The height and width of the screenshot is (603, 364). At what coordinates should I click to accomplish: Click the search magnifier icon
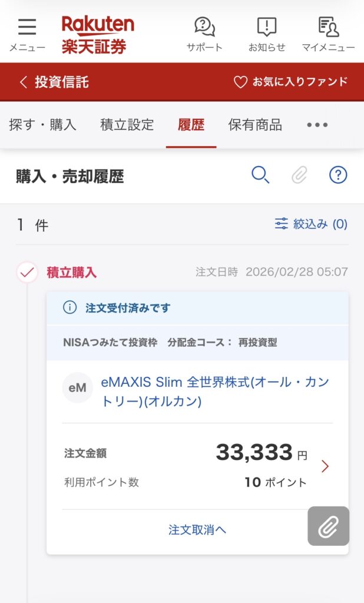[260, 175]
